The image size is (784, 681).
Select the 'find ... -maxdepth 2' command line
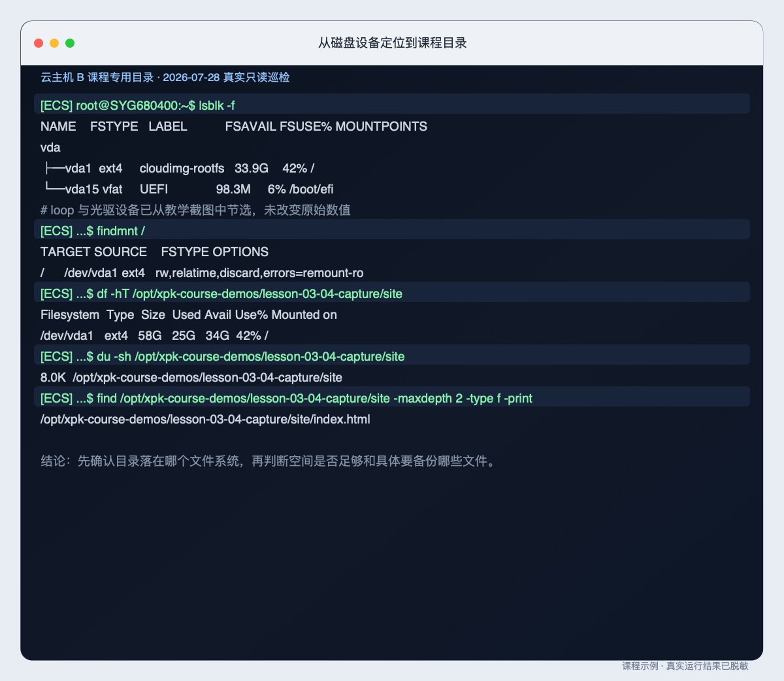click(x=392, y=397)
